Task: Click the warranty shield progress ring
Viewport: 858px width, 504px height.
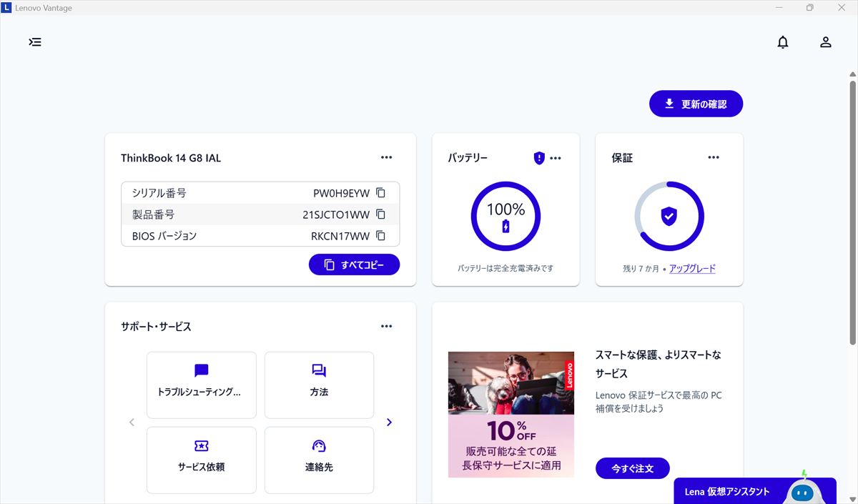Action: click(669, 216)
